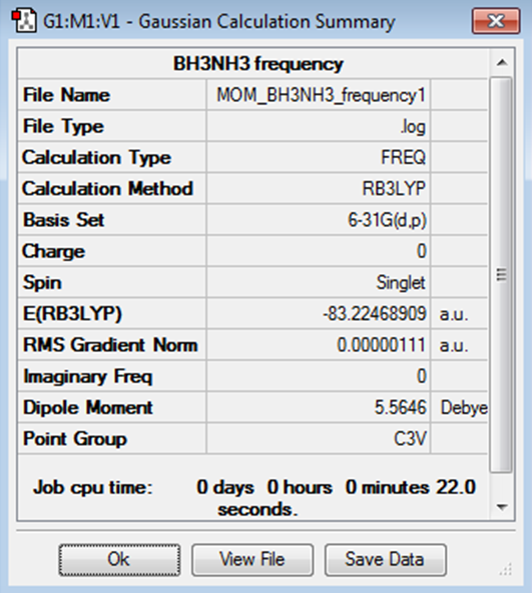Screen dimensions: 532x593
Task: Click the scrollbar down arrow
Action: tap(502, 506)
